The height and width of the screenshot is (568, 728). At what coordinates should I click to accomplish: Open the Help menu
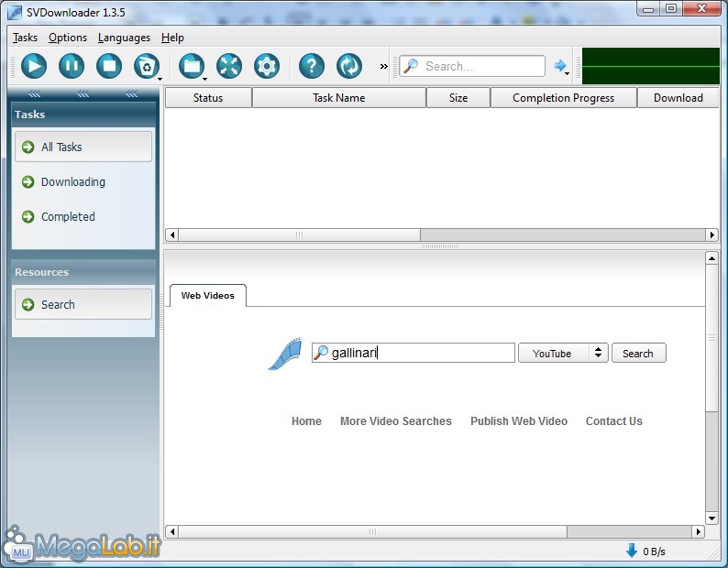click(172, 38)
